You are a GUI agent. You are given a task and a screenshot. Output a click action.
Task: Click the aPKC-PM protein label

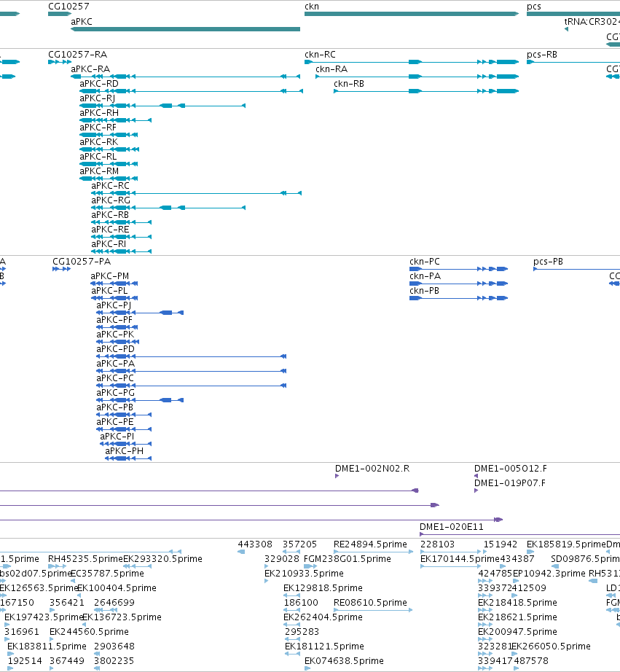coord(110,276)
